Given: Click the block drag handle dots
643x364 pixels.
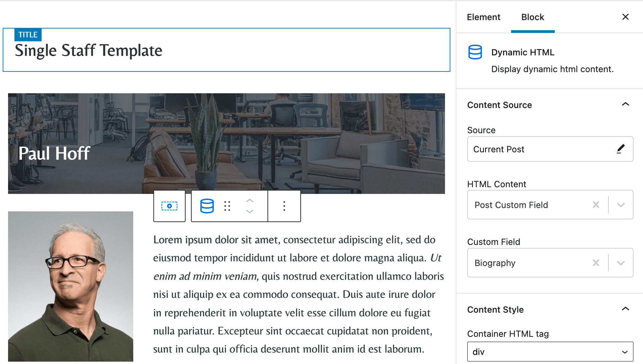Looking at the screenshot, I should 227,206.
